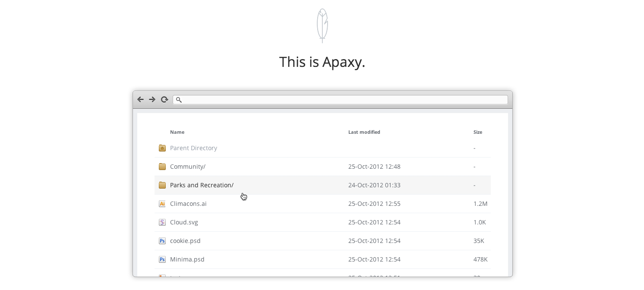
Task: Click the magnifier icon in the address bar
Action: click(x=178, y=100)
